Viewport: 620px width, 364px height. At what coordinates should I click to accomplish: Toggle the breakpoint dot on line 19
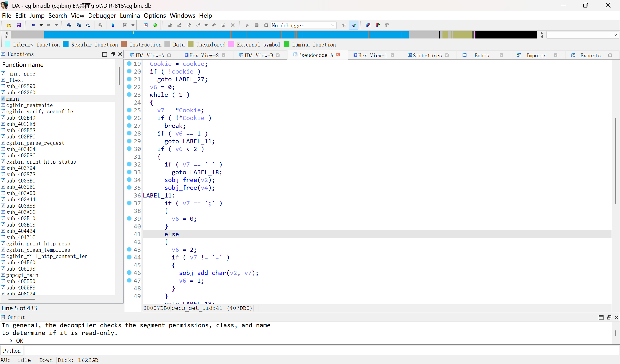129,64
